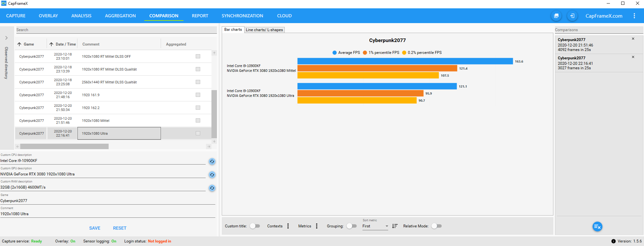
Task: Toggle Custom title switch
Action: click(x=255, y=226)
